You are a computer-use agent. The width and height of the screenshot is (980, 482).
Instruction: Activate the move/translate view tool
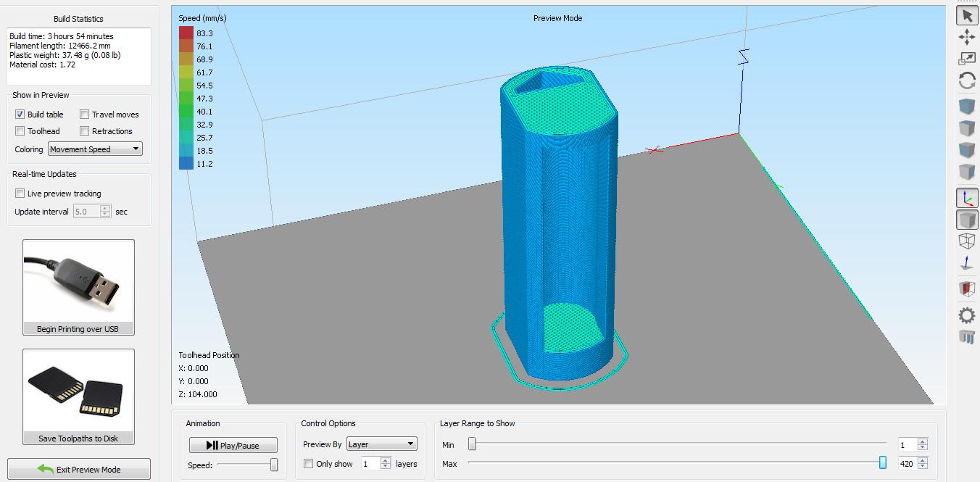pos(967,37)
